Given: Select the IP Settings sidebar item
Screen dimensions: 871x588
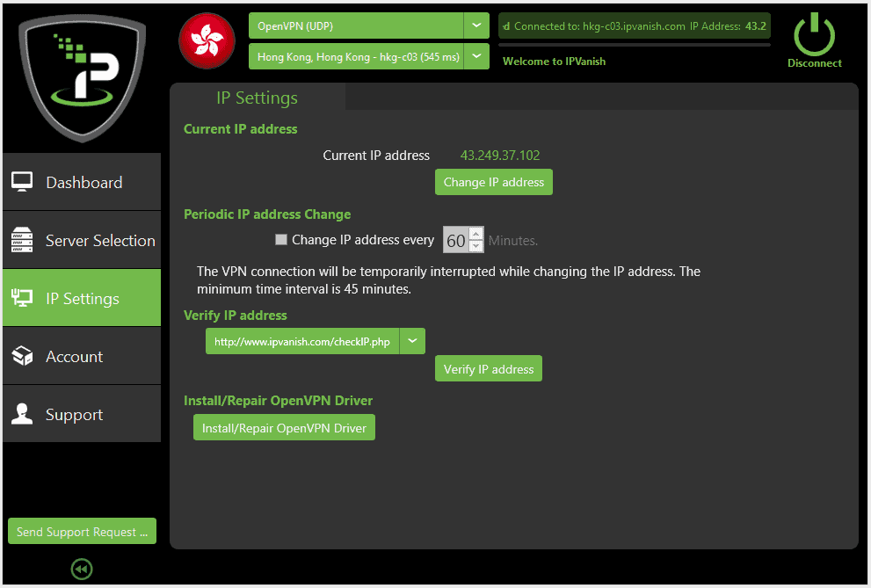Looking at the screenshot, I should click(x=82, y=298).
